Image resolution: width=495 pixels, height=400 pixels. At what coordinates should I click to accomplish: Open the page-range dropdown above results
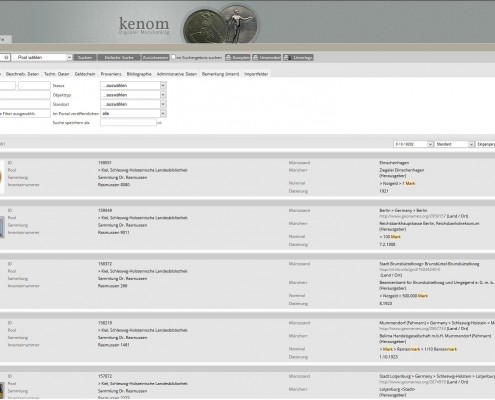coord(413,144)
